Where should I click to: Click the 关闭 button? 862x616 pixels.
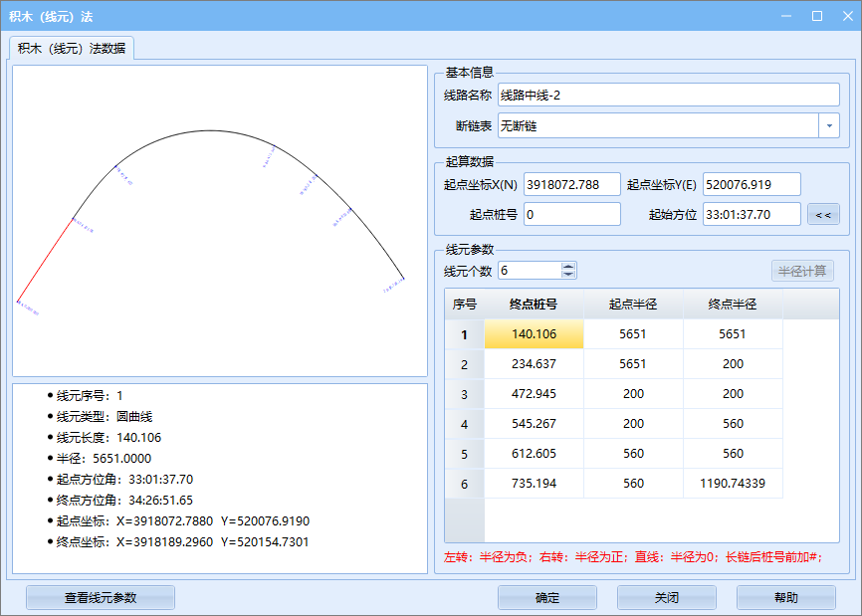[666, 597]
